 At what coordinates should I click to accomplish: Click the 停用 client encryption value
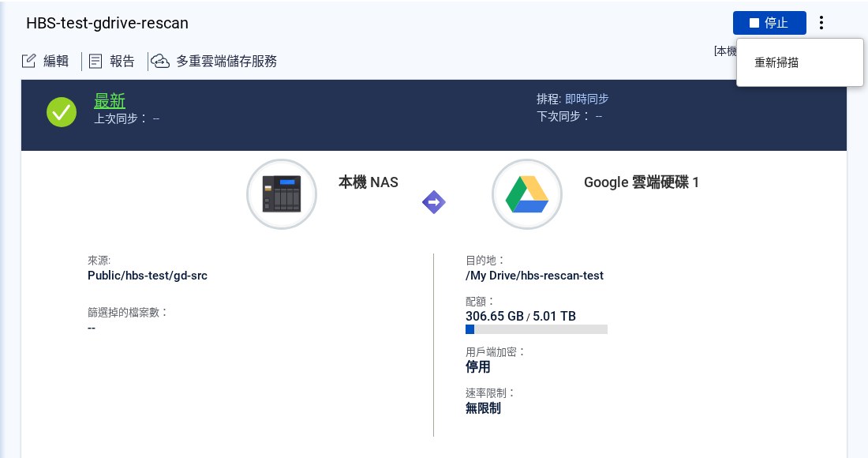[x=477, y=366]
